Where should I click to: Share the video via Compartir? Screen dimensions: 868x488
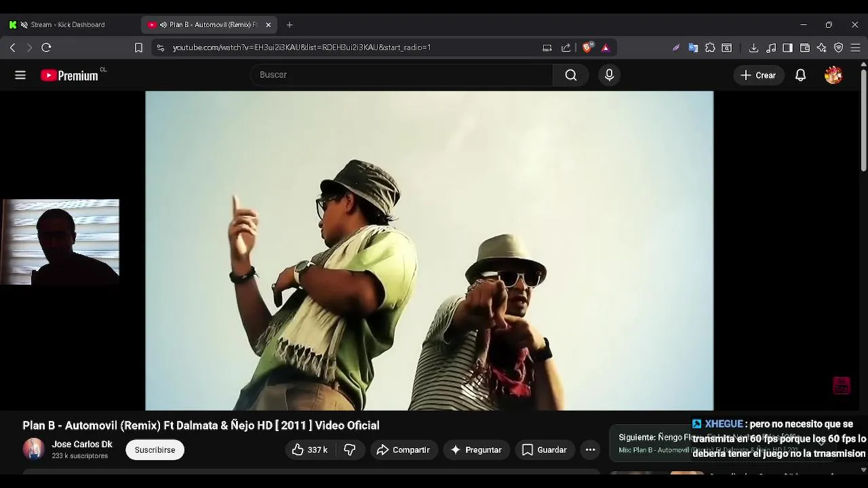point(403,450)
